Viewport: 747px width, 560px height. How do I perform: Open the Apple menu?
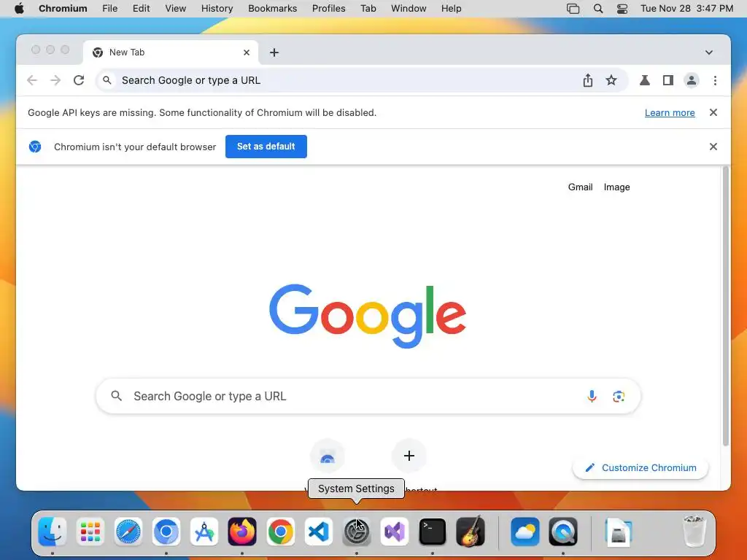coord(19,9)
